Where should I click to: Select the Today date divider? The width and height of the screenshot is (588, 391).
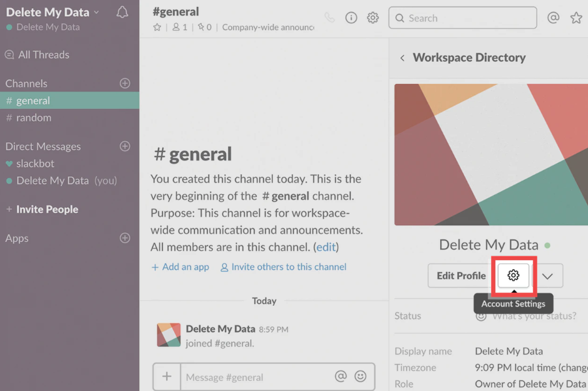264,301
